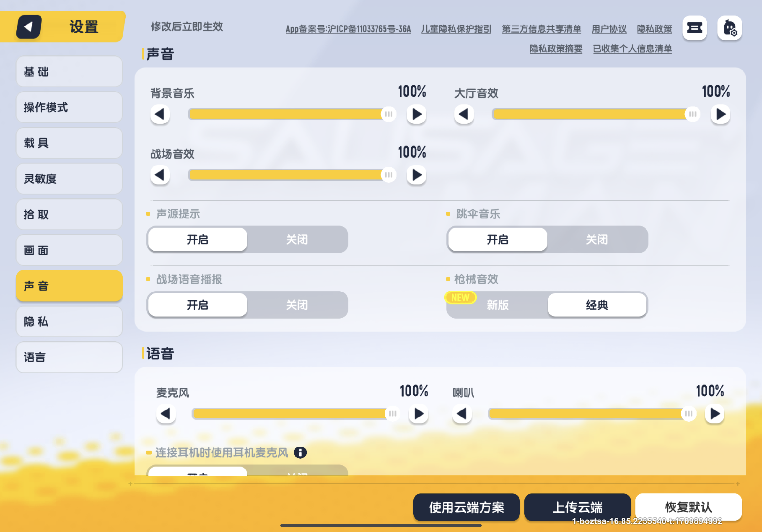The image size is (762, 532).
Task: Decrease 战场音效 volume with left arrow
Action: point(160,175)
